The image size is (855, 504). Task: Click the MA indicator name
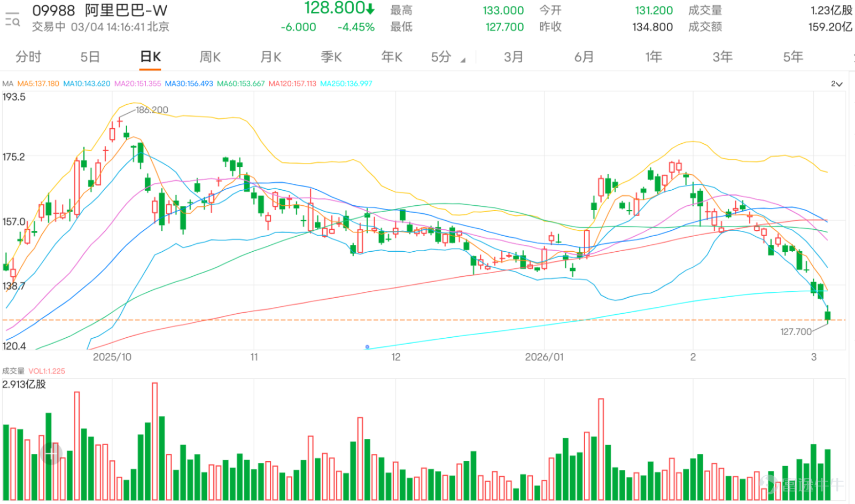7,84
